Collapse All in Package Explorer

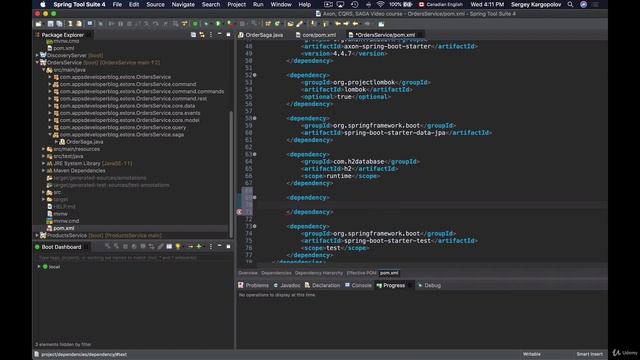(x=193, y=35)
